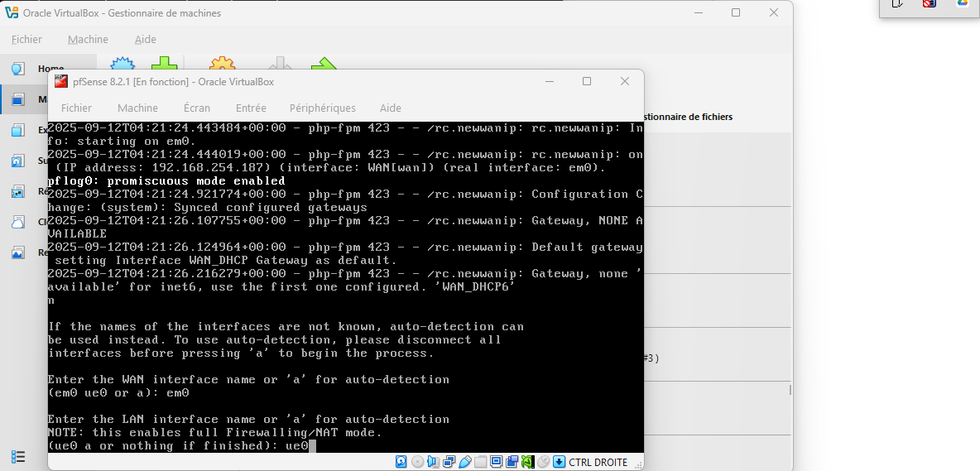The height and width of the screenshot is (471, 980).
Task: Click the orange gear settings toolbar icon
Action: pyautogui.click(x=222, y=68)
